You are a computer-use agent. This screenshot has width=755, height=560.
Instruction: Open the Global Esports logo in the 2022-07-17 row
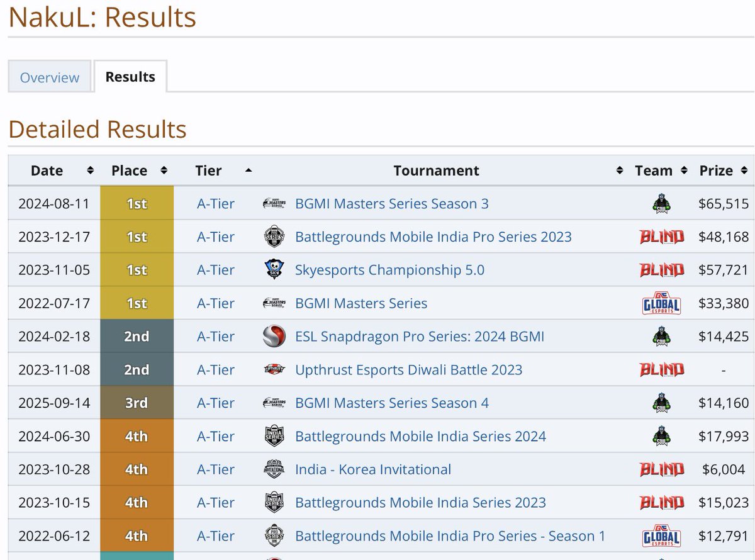pyautogui.click(x=661, y=303)
